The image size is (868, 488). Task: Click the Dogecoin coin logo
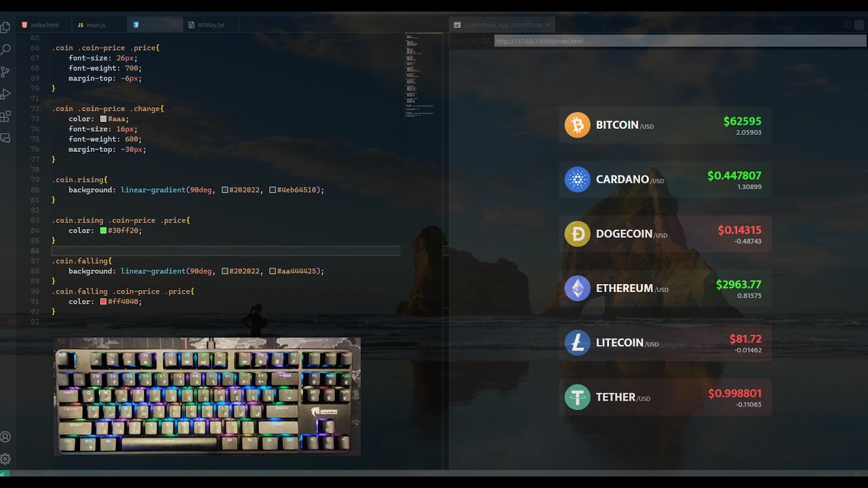click(578, 234)
